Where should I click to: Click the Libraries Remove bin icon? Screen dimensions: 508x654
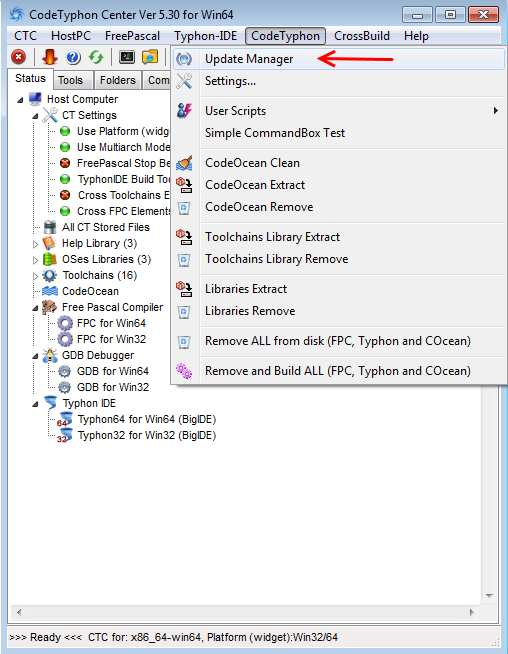coord(184,311)
